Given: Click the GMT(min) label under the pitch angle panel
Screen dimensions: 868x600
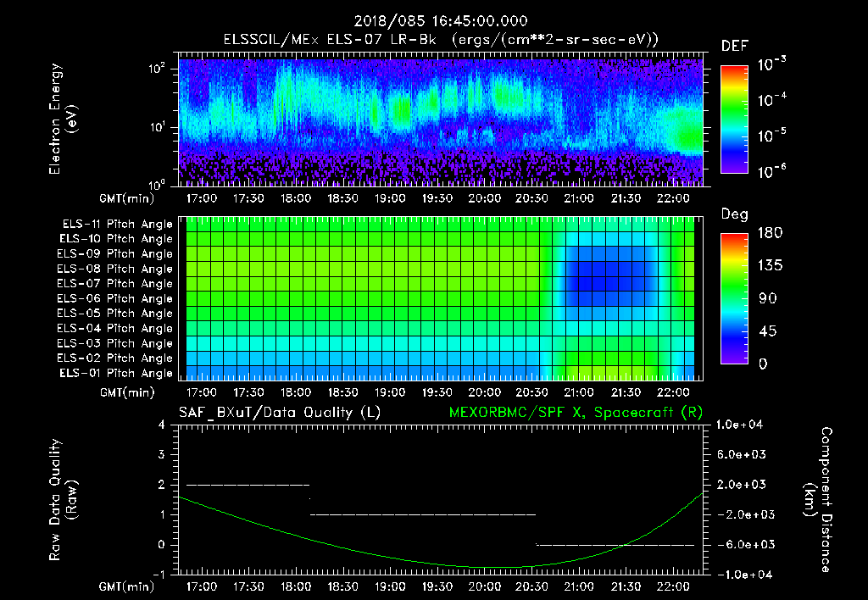Looking at the screenshot, I should pyautogui.click(x=127, y=393).
